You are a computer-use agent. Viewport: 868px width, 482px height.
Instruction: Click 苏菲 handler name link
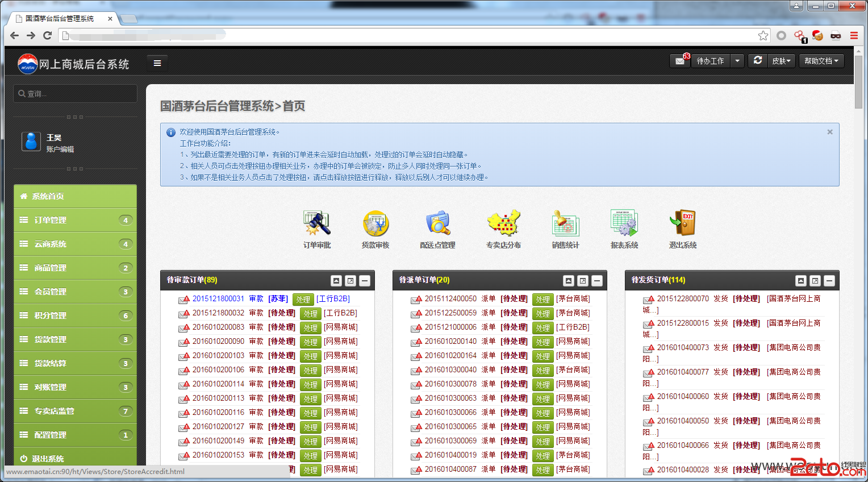pyautogui.click(x=278, y=298)
